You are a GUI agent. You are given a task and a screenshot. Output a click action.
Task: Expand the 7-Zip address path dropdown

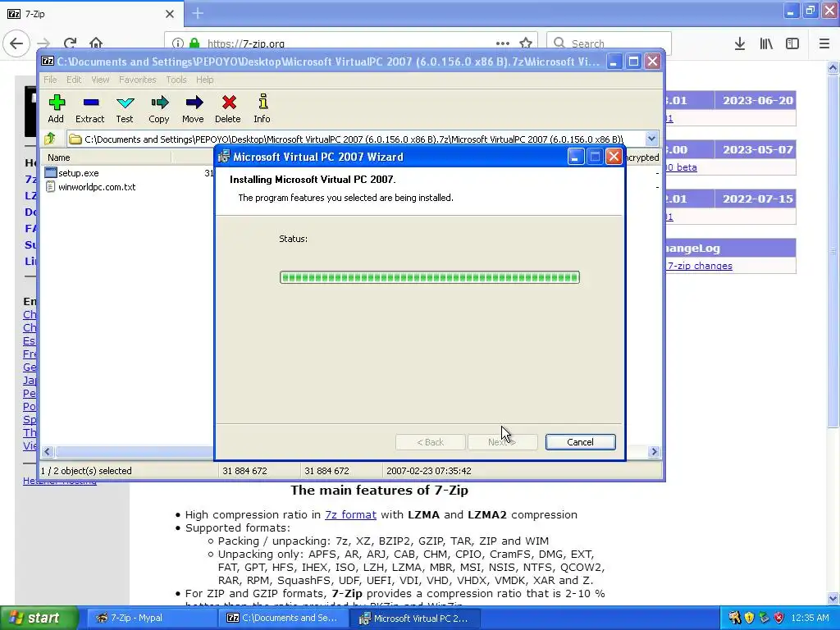(x=651, y=139)
